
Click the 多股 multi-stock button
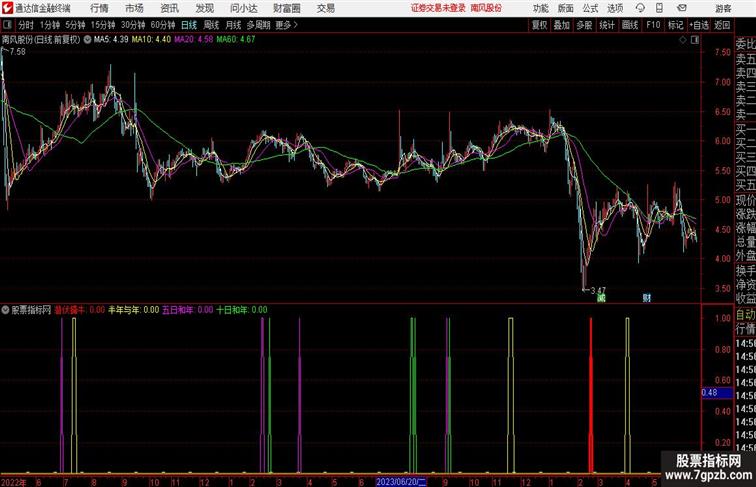[x=584, y=25]
